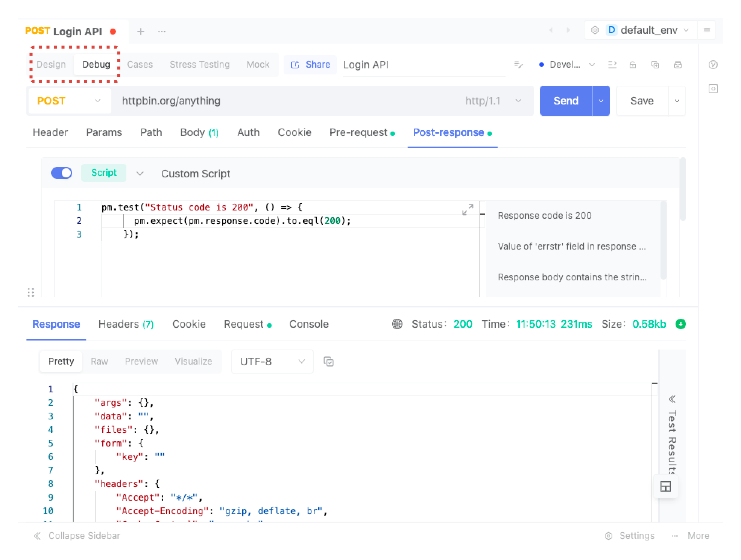Go to previous tab arrow
This screenshot has height=560, width=741.
(x=551, y=30)
